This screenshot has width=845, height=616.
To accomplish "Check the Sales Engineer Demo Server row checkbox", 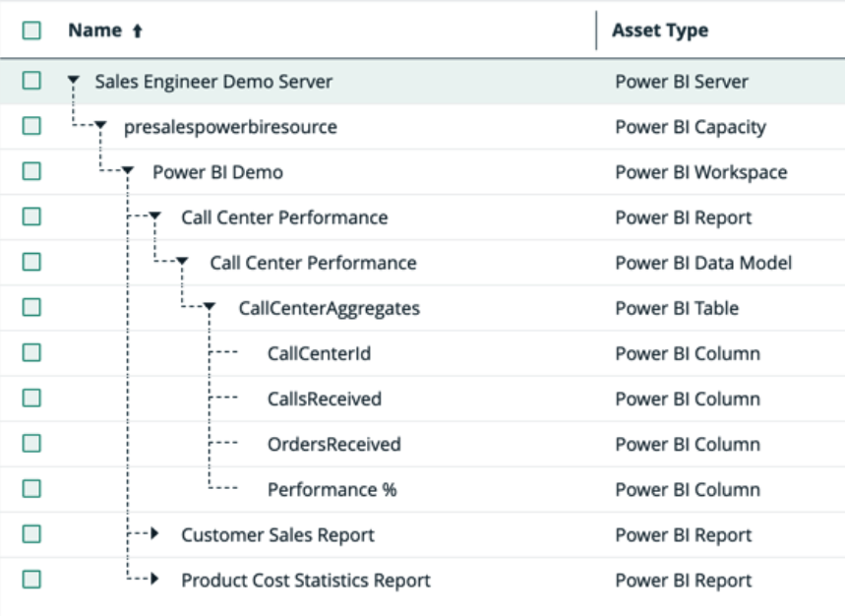I will [x=31, y=81].
